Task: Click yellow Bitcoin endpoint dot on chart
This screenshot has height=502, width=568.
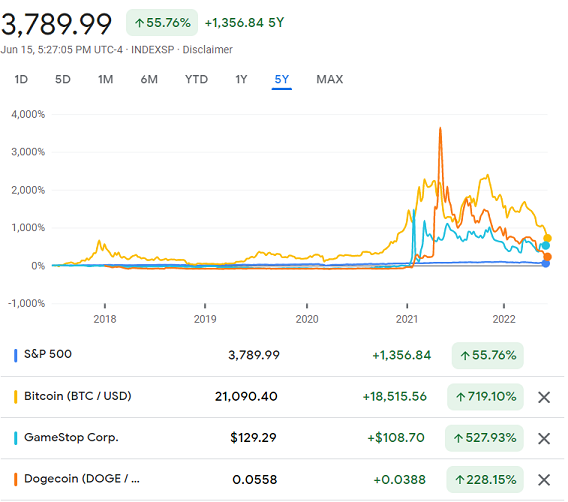Action: tap(547, 238)
